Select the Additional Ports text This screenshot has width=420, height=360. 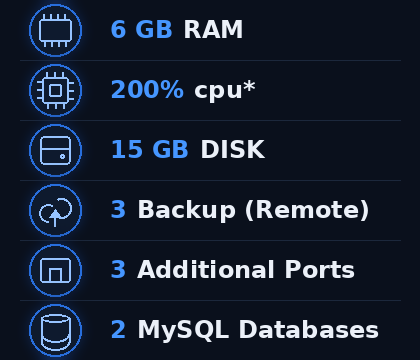tap(246, 269)
